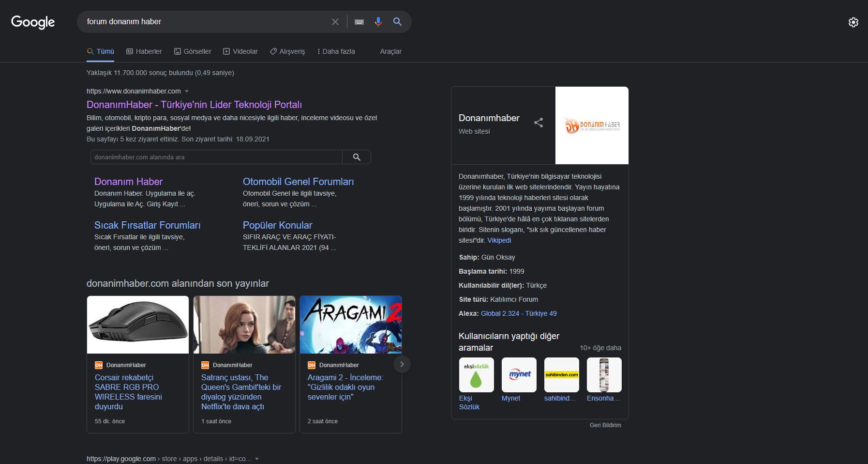
Task: Open Satranç ustası Queen's Gambit article
Action: (241, 392)
